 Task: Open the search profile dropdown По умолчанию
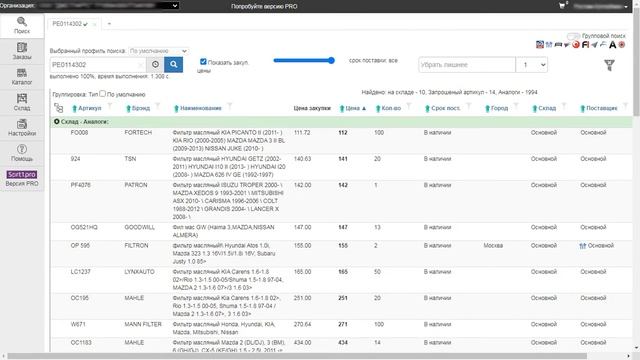coord(158,51)
